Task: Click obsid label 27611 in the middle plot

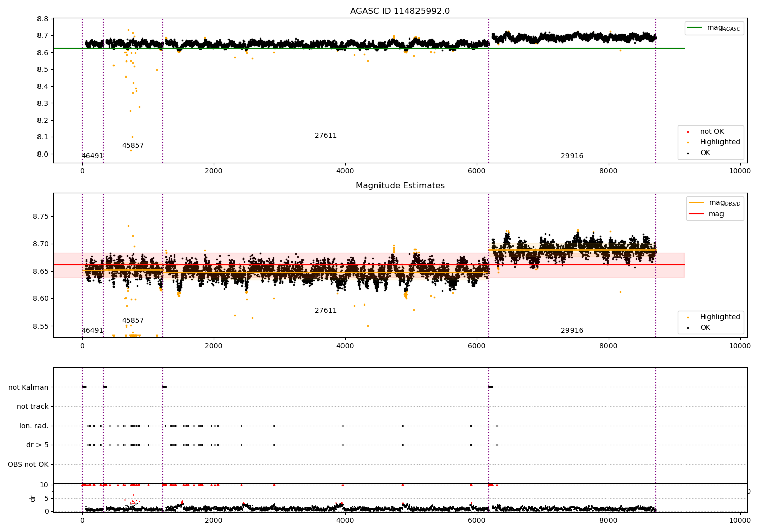Action: tap(326, 310)
